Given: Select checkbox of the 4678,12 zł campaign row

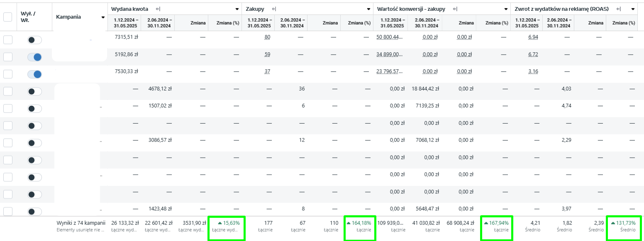Looking at the screenshot, I should (x=7, y=91).
